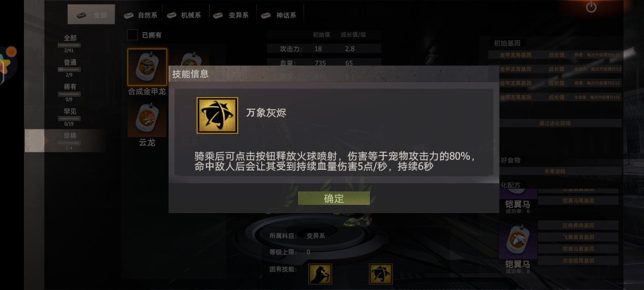Select the 全部 category tab
The image size is (644, 290).
click(91, 15)
